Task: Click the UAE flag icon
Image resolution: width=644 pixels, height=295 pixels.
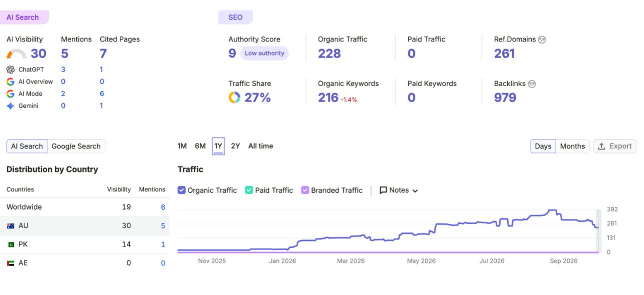Action: [x=10, y=263]
